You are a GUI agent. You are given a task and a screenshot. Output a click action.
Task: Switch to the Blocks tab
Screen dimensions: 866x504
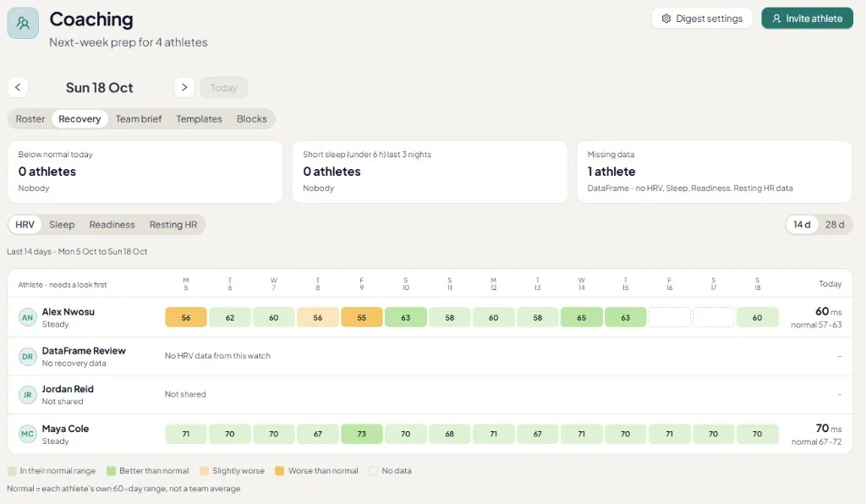[252, 118]
